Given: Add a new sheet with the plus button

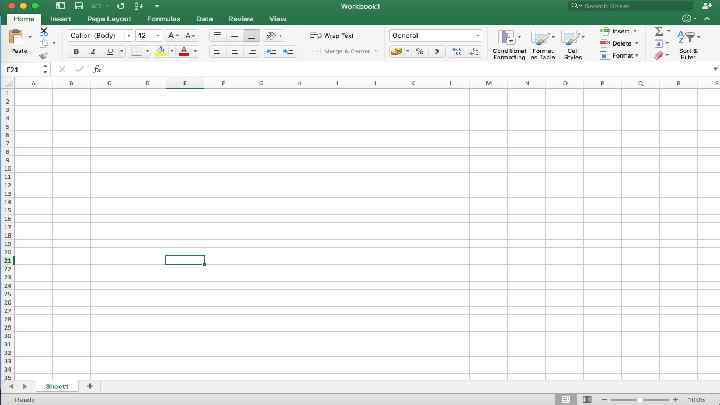Looking at the screenshot, I should pyautogui.click(x=90, y=386).
